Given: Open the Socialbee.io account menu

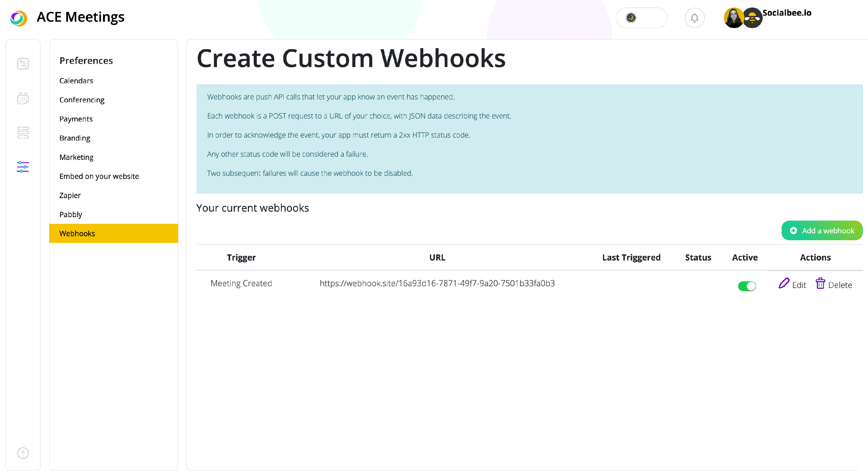Looking at the screenshot, I should point(787,13).
